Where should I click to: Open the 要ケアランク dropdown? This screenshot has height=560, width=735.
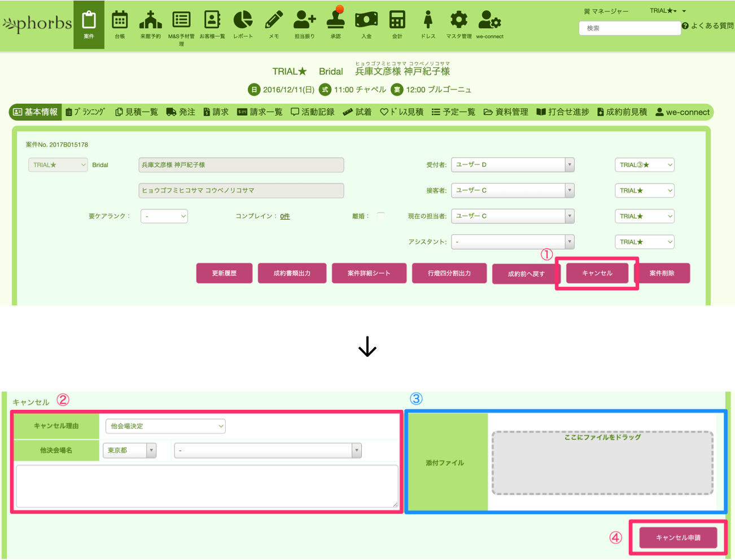[164, 216]
